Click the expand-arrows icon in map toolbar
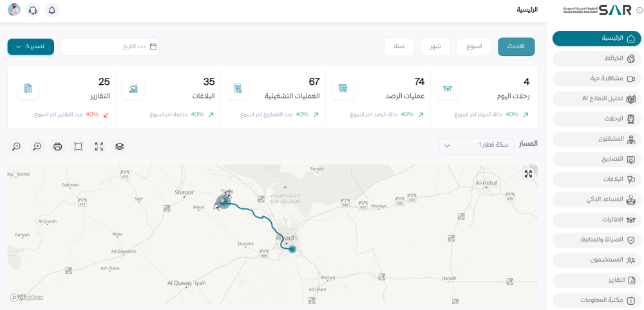The image size is (644, 310). click(99, 147)
